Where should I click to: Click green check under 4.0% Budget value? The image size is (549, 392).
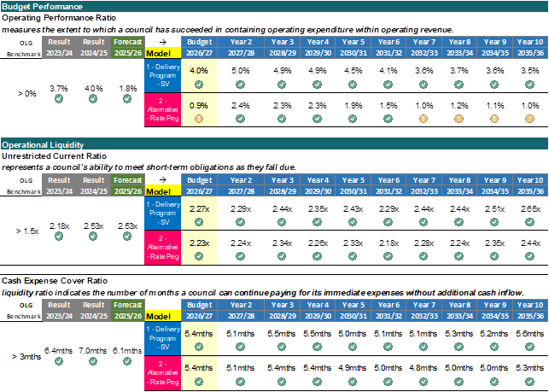197,85
